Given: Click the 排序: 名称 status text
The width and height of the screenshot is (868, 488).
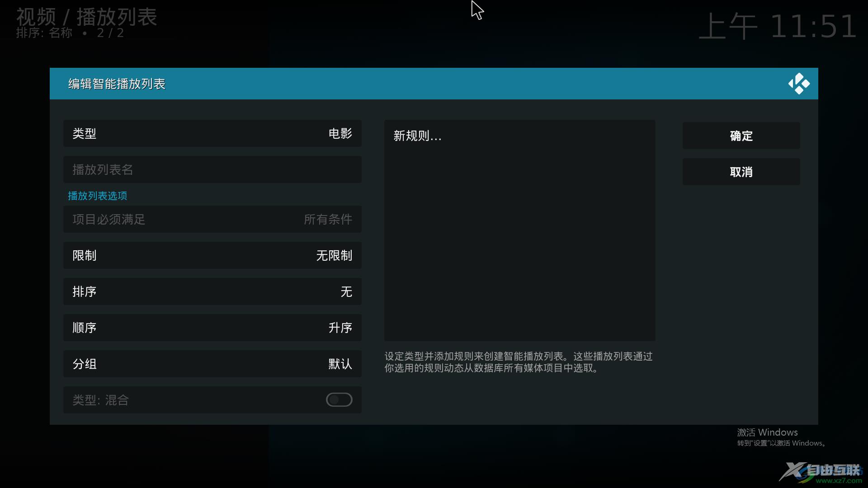Looking at the screenshot, I should click(44, 33).
